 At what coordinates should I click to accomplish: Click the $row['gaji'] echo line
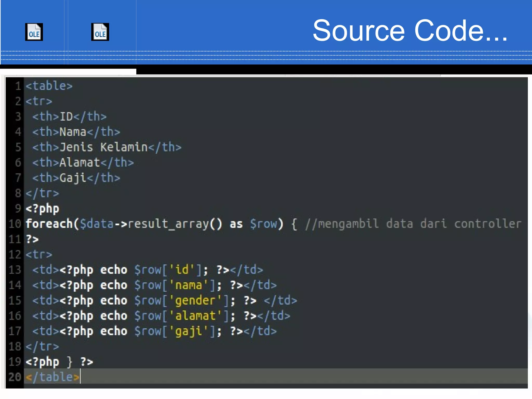[155, 331]
